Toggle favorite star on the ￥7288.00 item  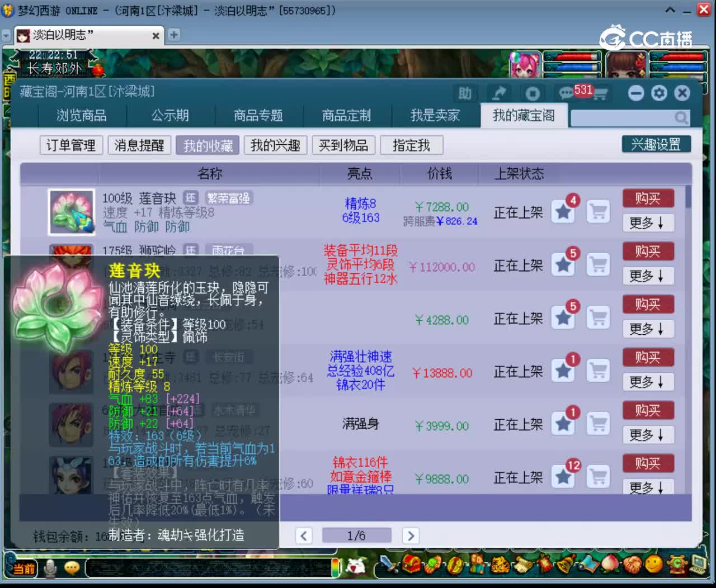(563, 212)
